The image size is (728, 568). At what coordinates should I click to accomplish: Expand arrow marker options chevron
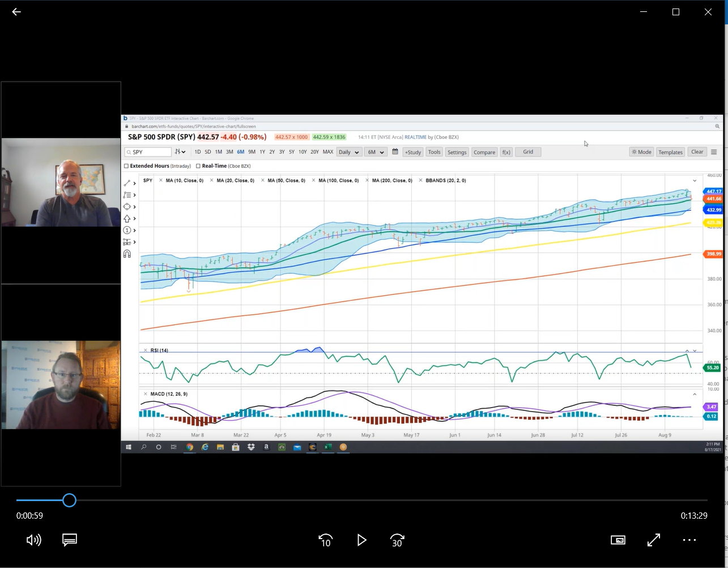coord(135,219)
